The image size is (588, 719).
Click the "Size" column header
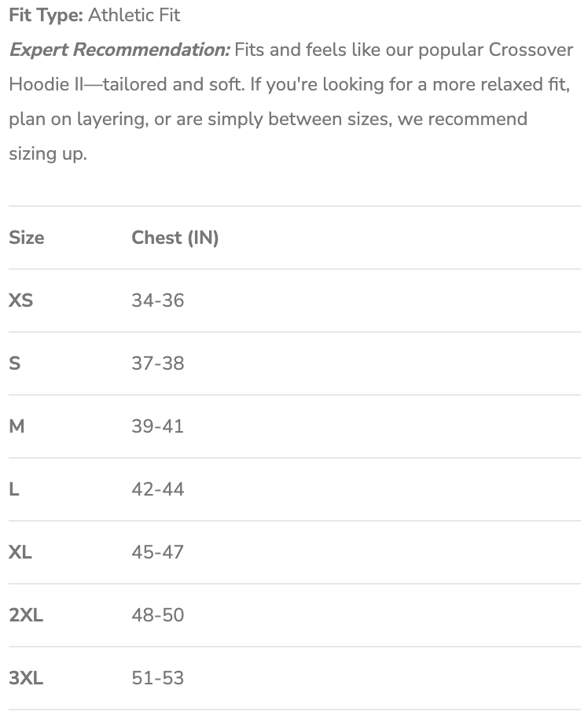[x=27, y=238]
